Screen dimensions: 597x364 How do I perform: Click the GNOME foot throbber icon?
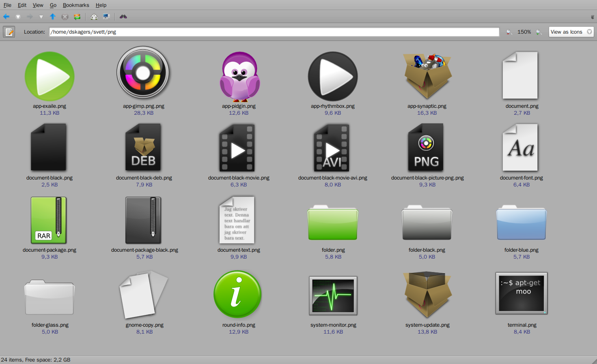pyautogui.click(x=593, y=17)
